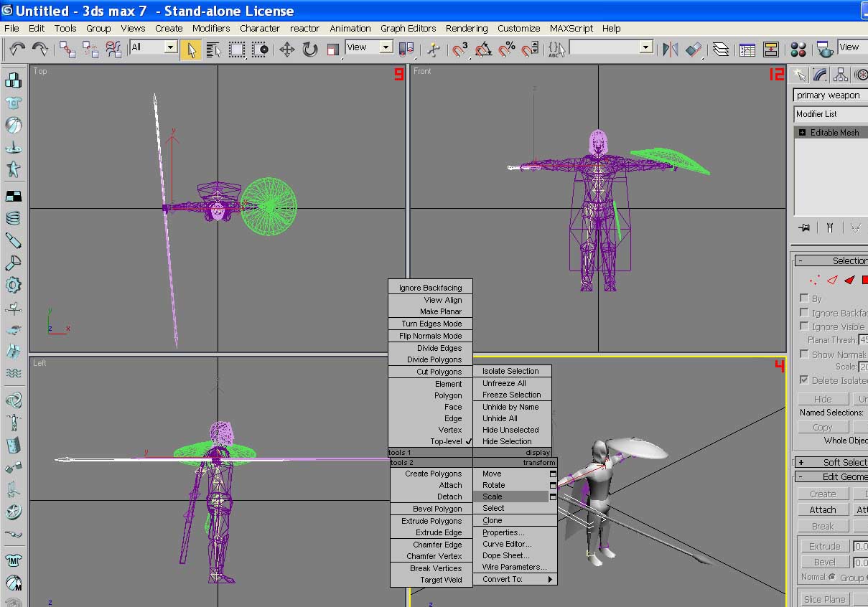This screenshot has height=607, width=868.
Task: Open the Modifiers menu
Action: pos(211,28)
